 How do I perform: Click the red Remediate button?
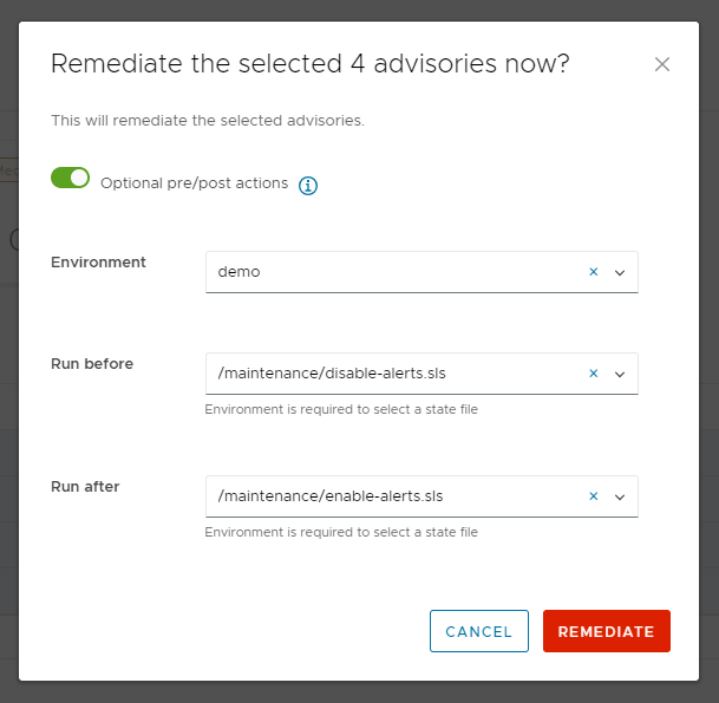pos(606,632)
